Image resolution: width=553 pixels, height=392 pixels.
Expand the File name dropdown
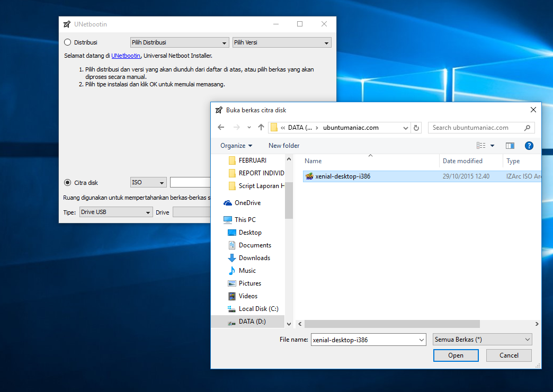422,340
